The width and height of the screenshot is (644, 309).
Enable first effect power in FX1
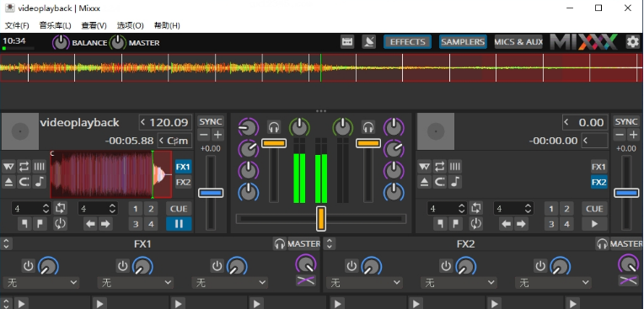[x=28, y=266]
